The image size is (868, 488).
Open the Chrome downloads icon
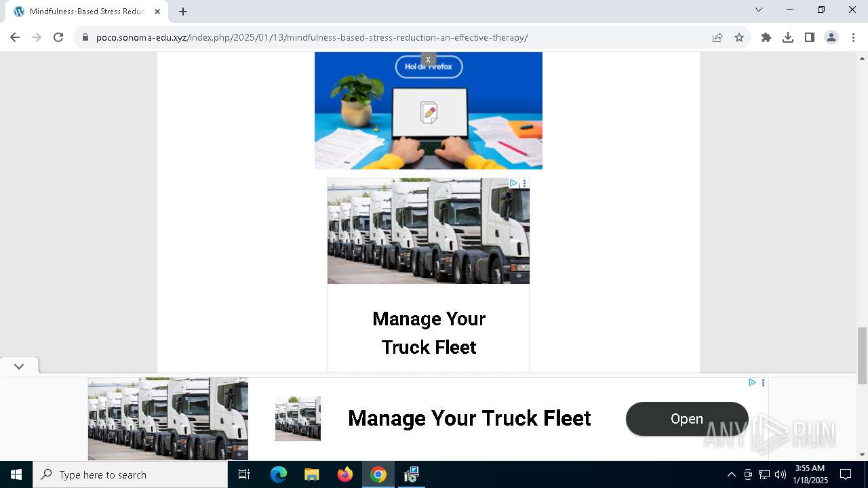click(x=788, y=37)
